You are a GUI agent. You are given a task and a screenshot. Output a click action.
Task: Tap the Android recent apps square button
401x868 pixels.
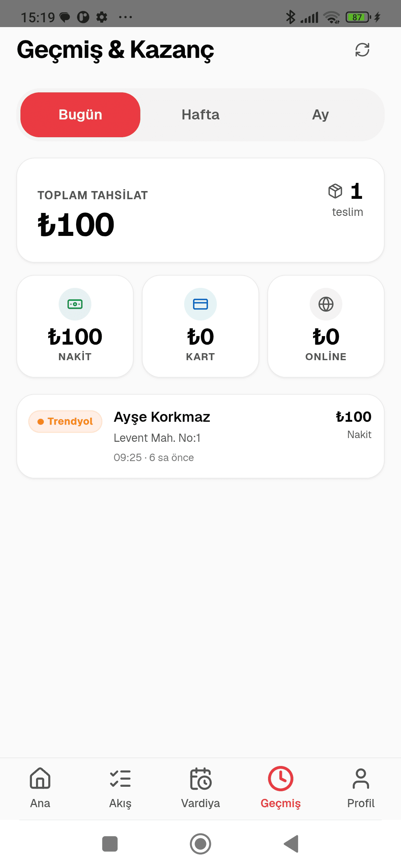[110, 844]
